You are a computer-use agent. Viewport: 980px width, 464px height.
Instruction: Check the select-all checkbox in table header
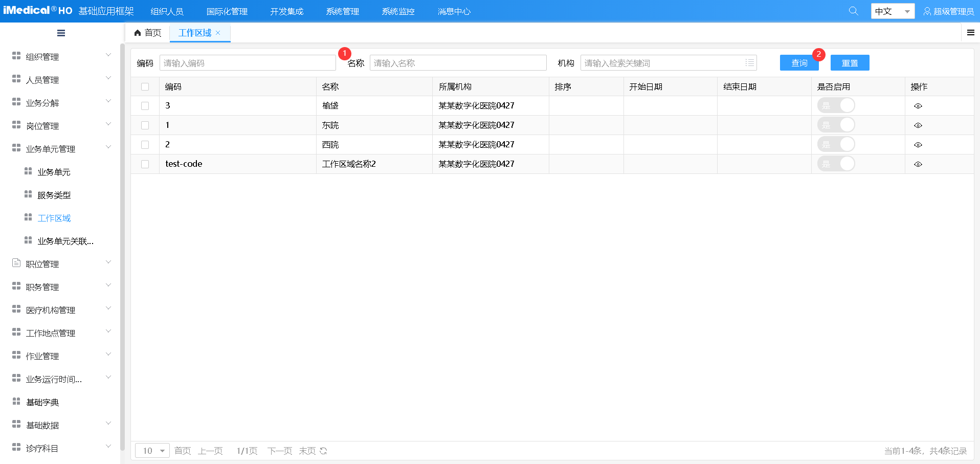[145, 87]
